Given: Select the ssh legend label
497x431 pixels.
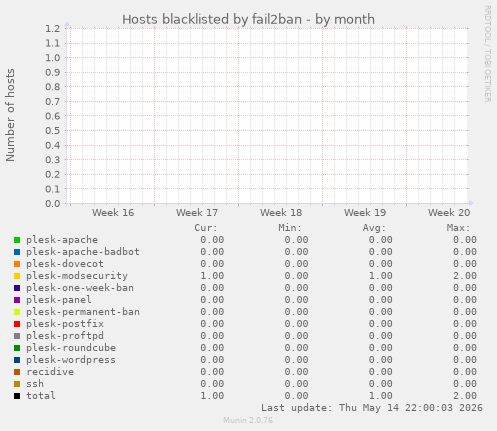Looking at the screenshot, I should click(x=35, y=384).
